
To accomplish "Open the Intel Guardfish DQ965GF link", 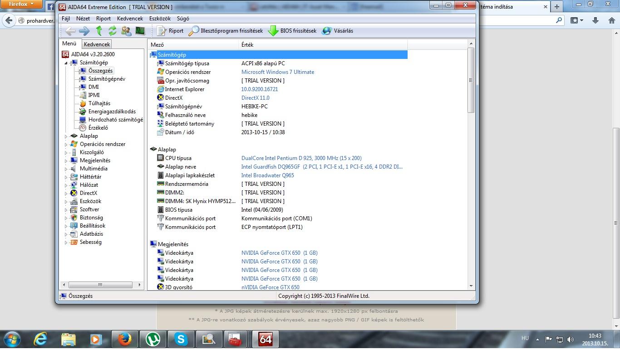I will coord(322,167).
